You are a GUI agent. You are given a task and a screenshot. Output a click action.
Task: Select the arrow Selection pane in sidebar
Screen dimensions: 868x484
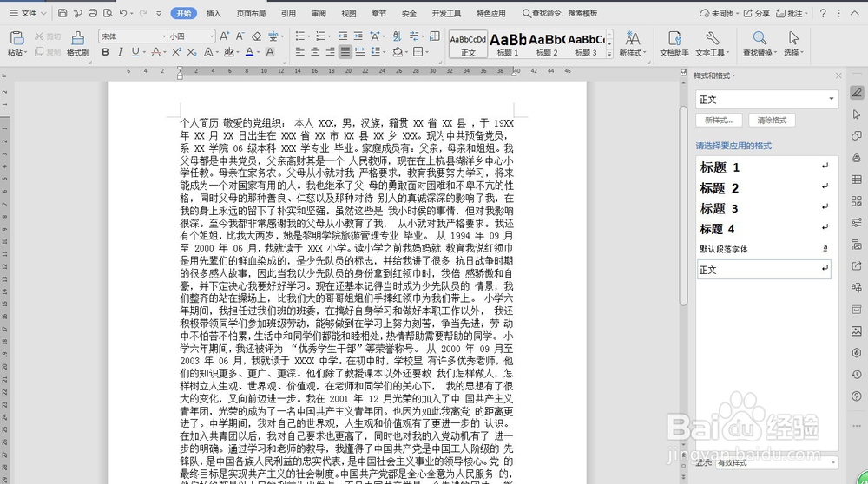tap(857, 114)
